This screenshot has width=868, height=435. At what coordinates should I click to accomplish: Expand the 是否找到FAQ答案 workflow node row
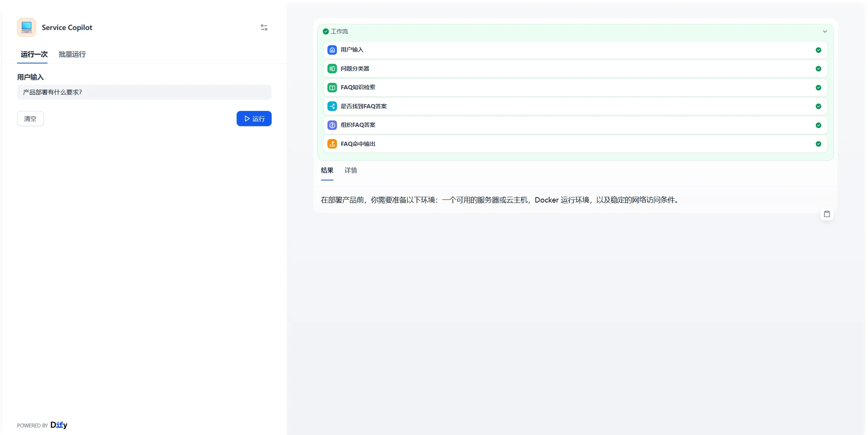pos(575,106)
